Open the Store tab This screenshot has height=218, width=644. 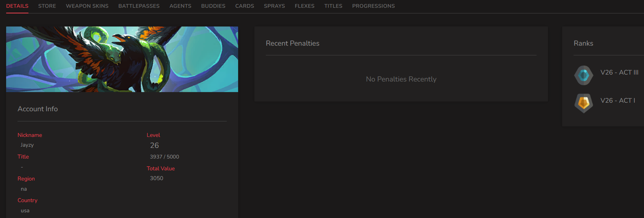tap(47, 6)
